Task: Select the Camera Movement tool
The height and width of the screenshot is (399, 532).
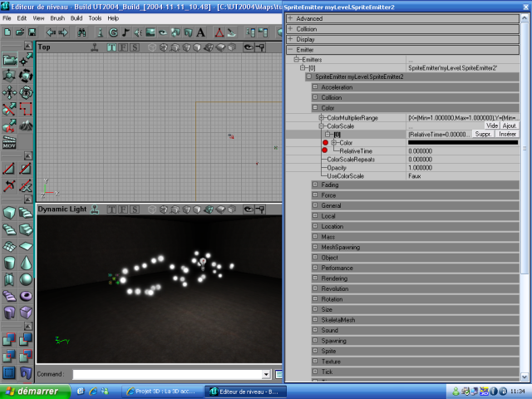Action: coord(9,60)
